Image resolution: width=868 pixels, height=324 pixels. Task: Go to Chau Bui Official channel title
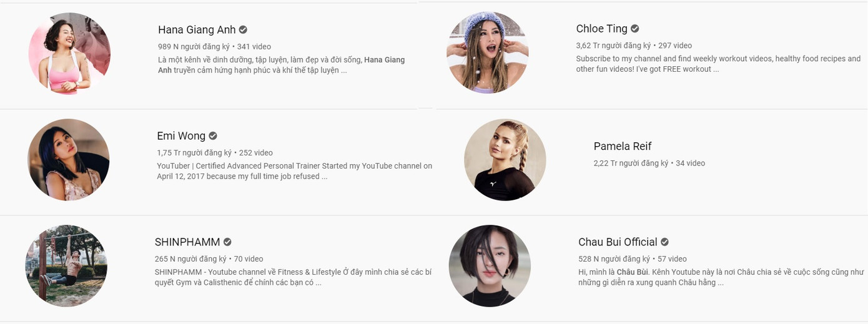coord(618,242)
